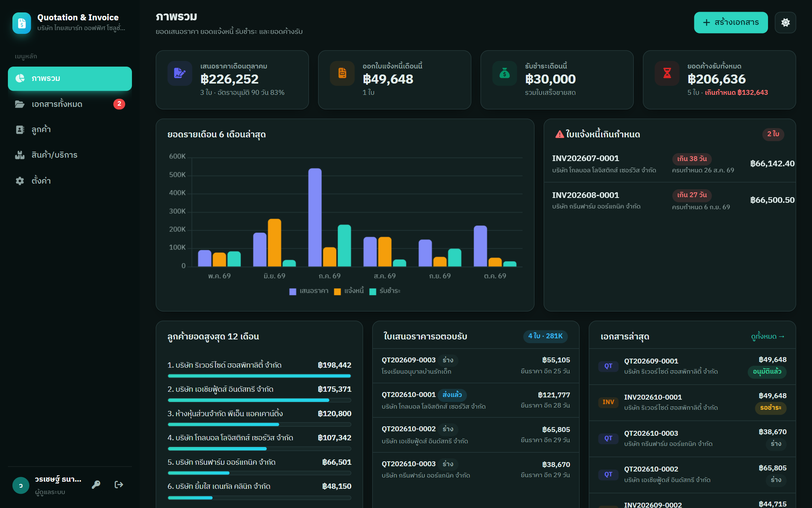Open ภาพรวม dashboard menu
Image resolution: width=812 pixels, height=508 pixels.
coord(70,79)
